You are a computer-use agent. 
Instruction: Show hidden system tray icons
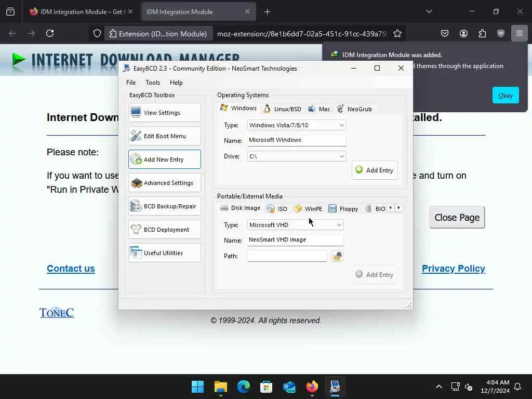(439, 387)
